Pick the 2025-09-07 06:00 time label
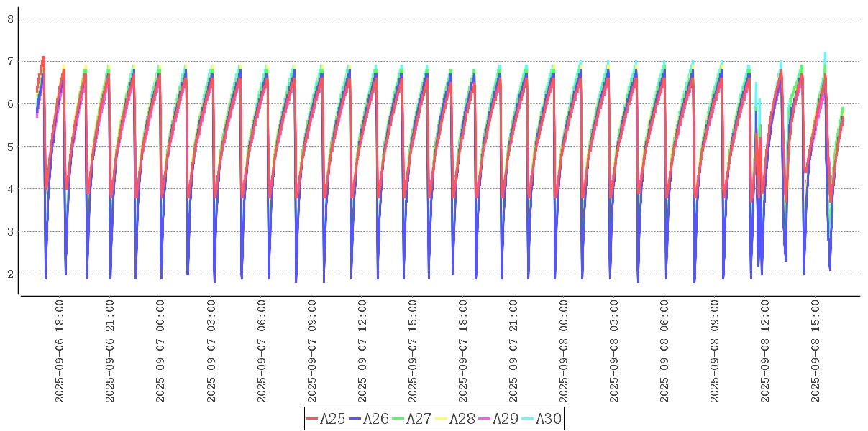This screenshot has width=868, height=431. tap(262, 351)
